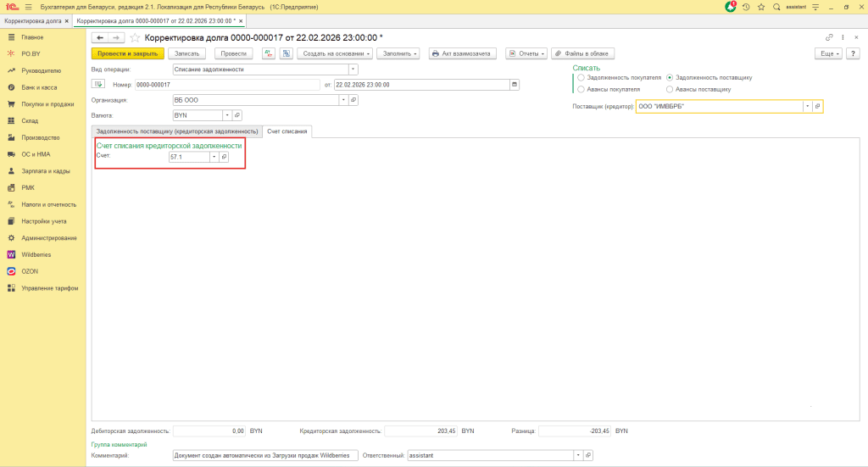Click the search magnifier icon in title bar
The height and width of the screenshot is (467, 868).
click(776, 7)
